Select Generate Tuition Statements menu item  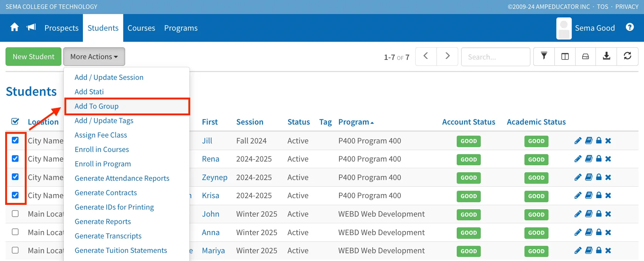point(121,250)
